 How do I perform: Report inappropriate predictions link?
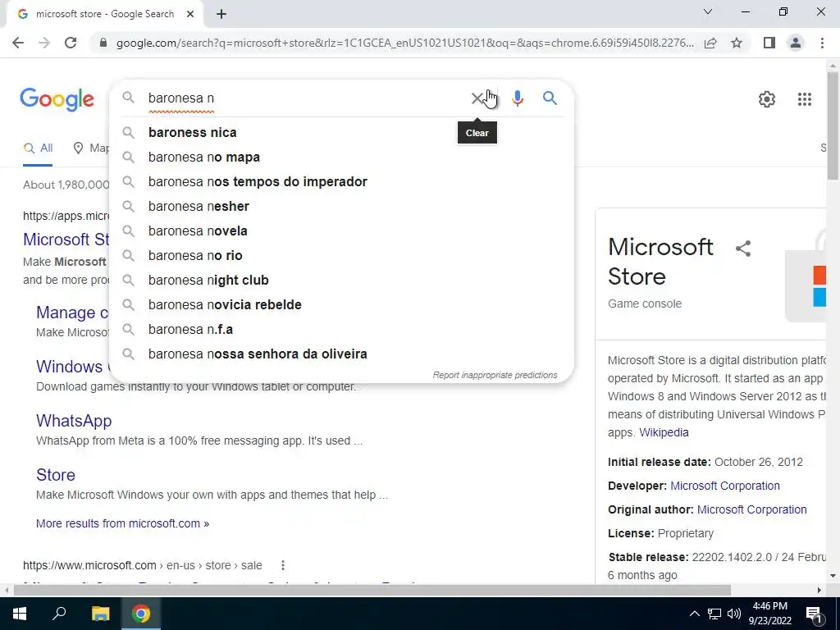tap(495, 375)
